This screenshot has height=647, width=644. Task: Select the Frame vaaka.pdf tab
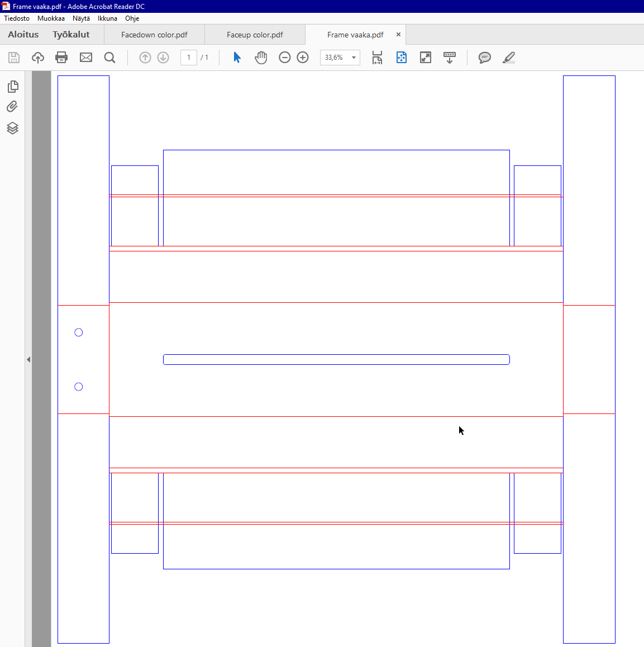coord(355,35)
